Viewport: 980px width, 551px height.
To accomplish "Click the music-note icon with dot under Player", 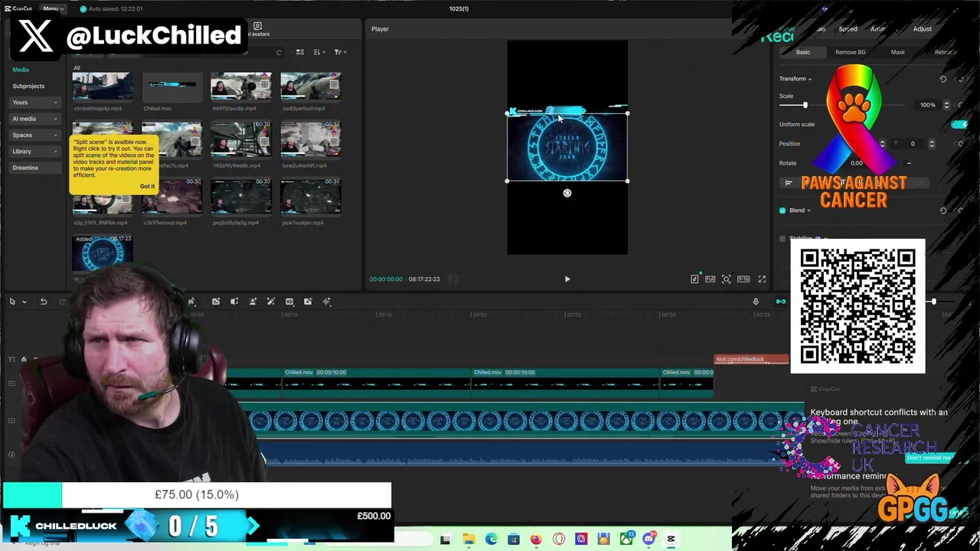I will click(x=694, y=279).
